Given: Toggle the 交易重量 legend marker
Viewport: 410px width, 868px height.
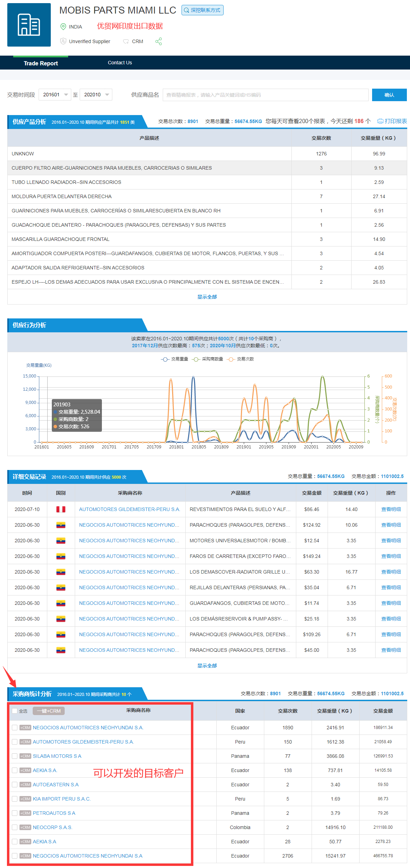Looking at the screenshot, I should coord(165,359).
